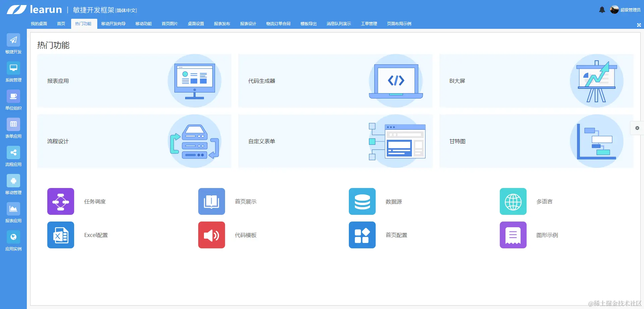Click the 多语言 globe icon
Viewport: 644px width, 309px height.
[x=513, y=201]
